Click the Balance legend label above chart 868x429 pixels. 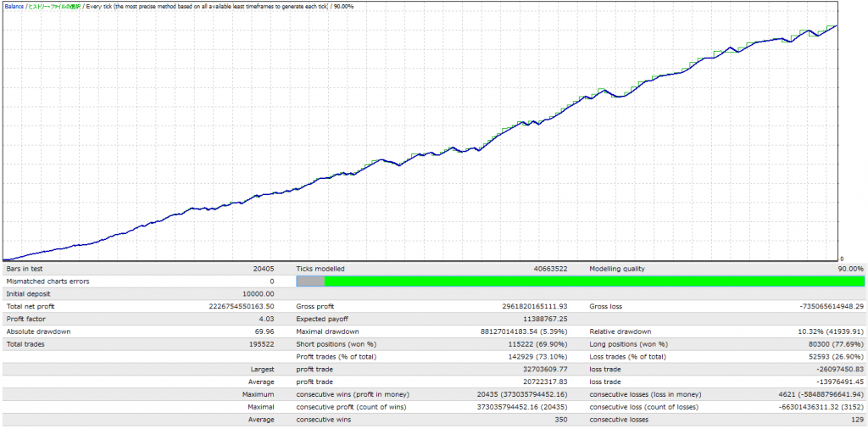coord(14,6)
